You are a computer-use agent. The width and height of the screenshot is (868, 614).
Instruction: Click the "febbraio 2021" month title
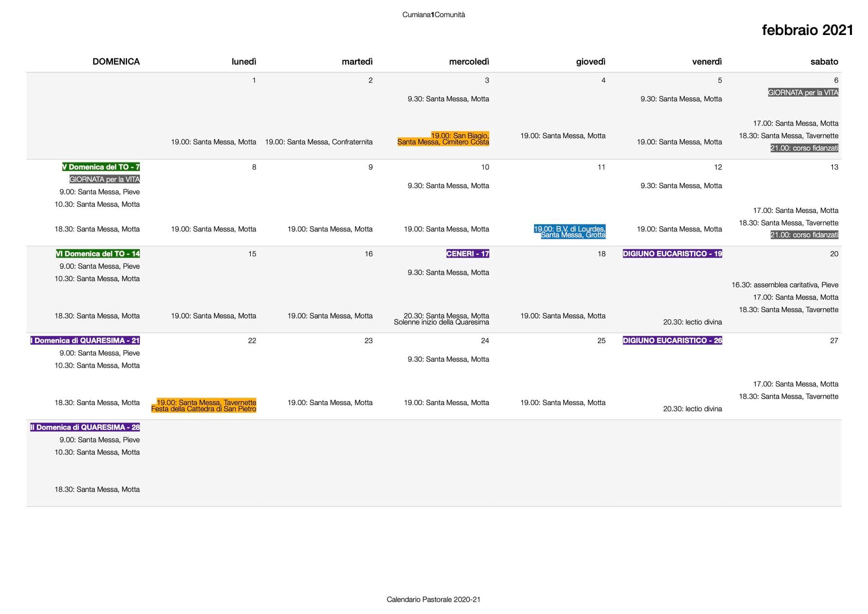pos(807,30)
